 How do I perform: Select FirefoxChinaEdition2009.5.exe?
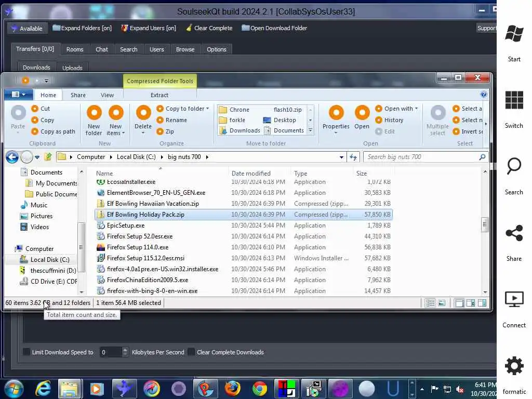pos(244,280)
